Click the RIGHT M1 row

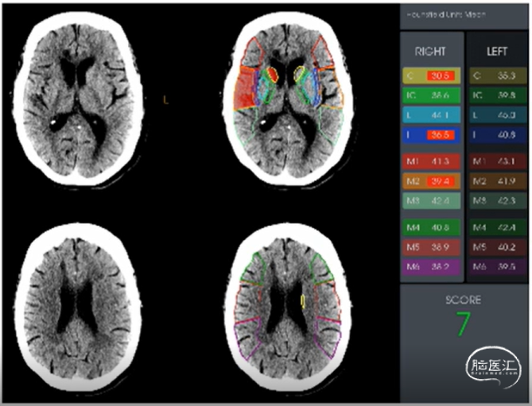coord(431,161)
